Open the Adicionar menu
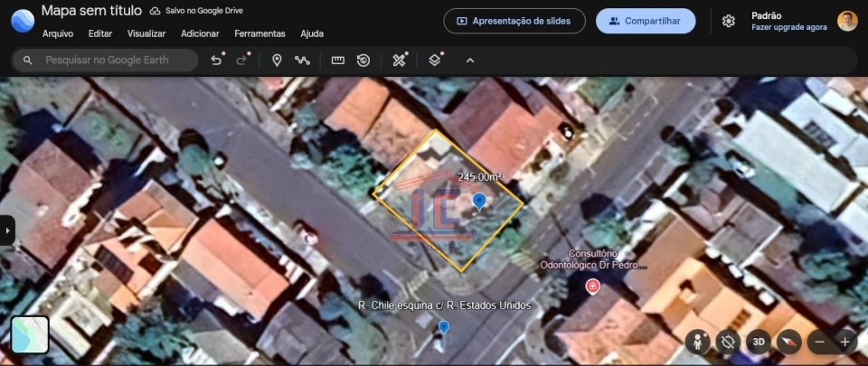Image resolution: width=868 pixels, height=366 pixels. coord(200,33)
